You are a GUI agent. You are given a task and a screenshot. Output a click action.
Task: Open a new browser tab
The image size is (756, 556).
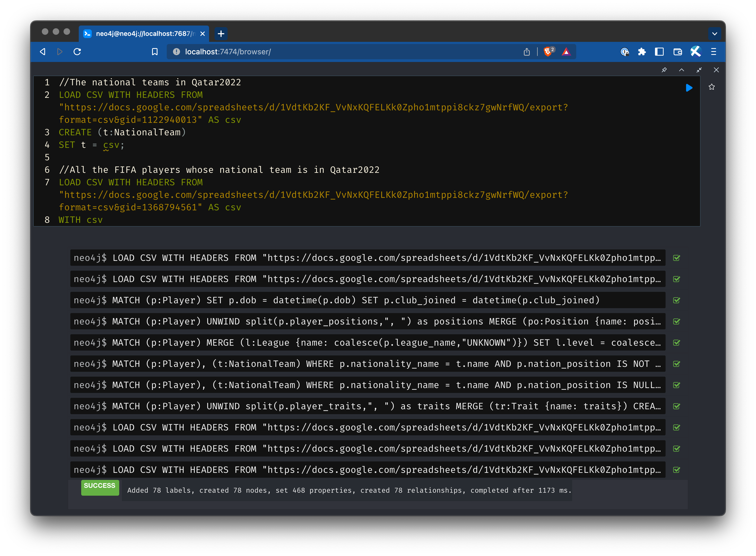click(x=221, y=34)
